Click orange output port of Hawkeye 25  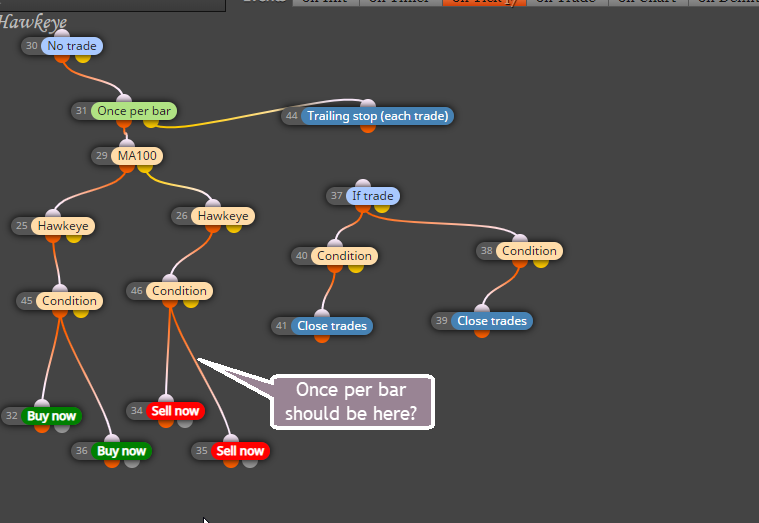click(53, 238)
